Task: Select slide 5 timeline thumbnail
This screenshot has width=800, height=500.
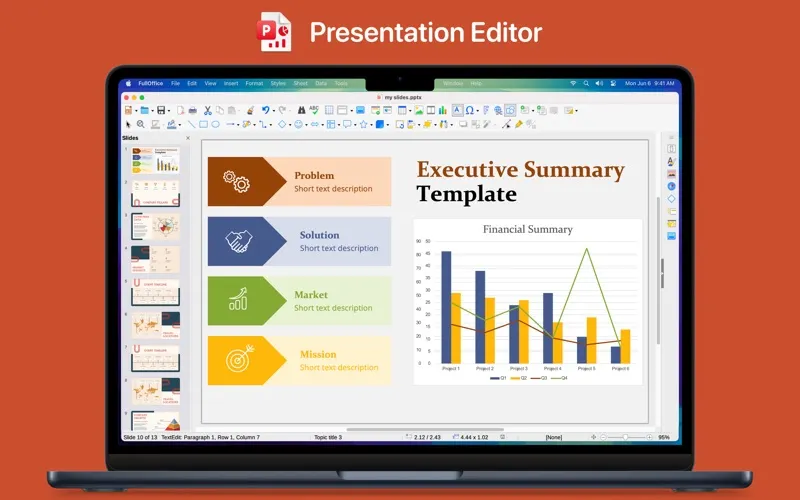Action: (x=155, y=292)
